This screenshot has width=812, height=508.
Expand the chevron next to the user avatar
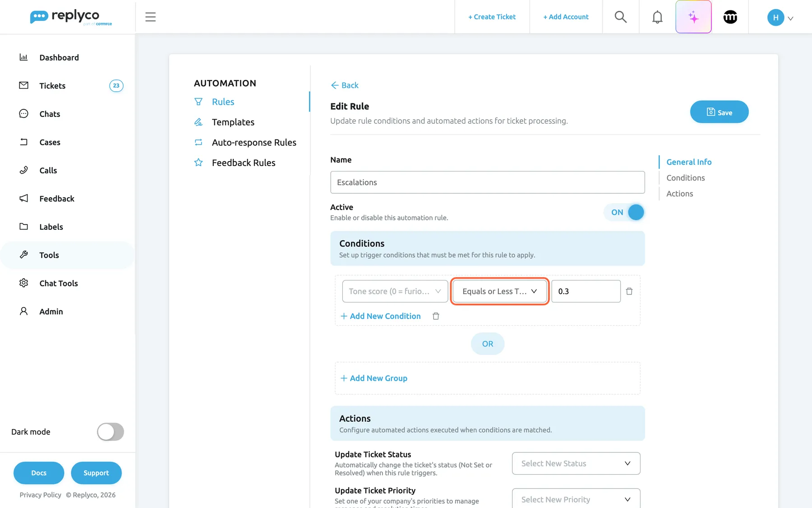[790, 19]
